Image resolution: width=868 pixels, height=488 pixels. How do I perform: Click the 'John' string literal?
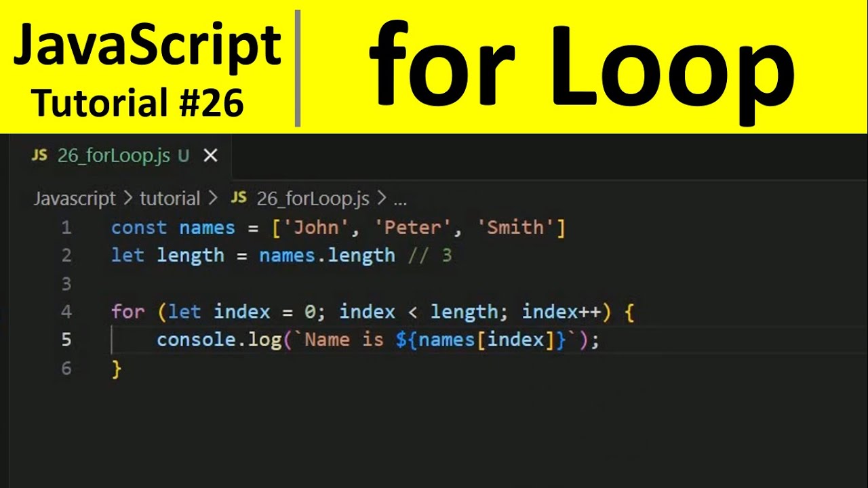pyautogui.click(x=316, y=228)
